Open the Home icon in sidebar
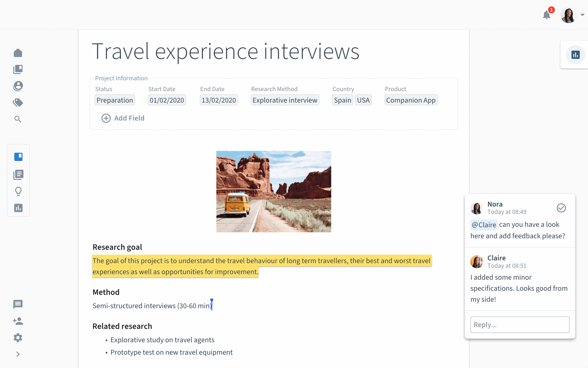Screen dimensions: 588x368 click(18, 53)
